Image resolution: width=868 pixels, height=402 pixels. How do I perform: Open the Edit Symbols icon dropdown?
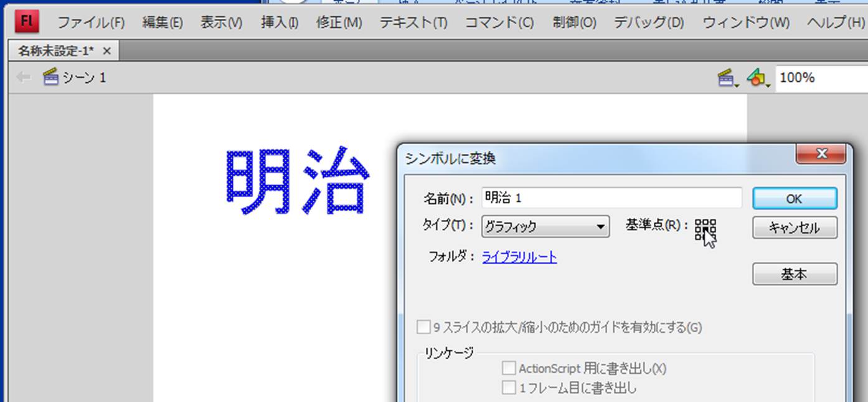click(x=757, y=78)
